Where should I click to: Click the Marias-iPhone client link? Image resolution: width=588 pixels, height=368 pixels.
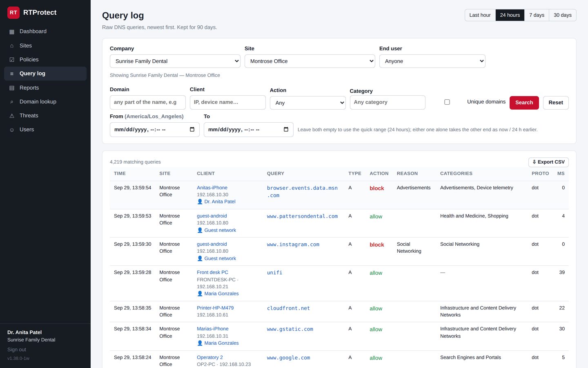(x=213, y=329)
